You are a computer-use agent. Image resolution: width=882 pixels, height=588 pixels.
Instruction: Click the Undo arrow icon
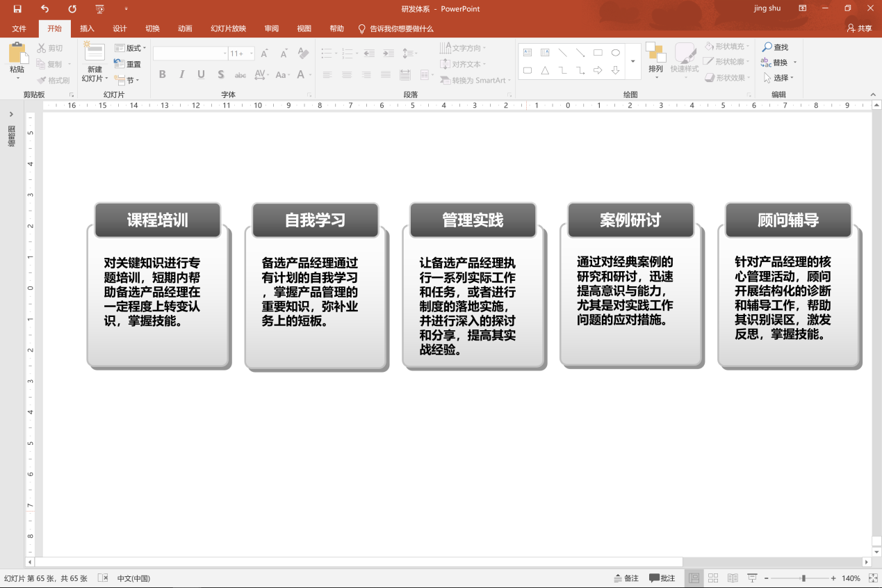pos(45,9)
